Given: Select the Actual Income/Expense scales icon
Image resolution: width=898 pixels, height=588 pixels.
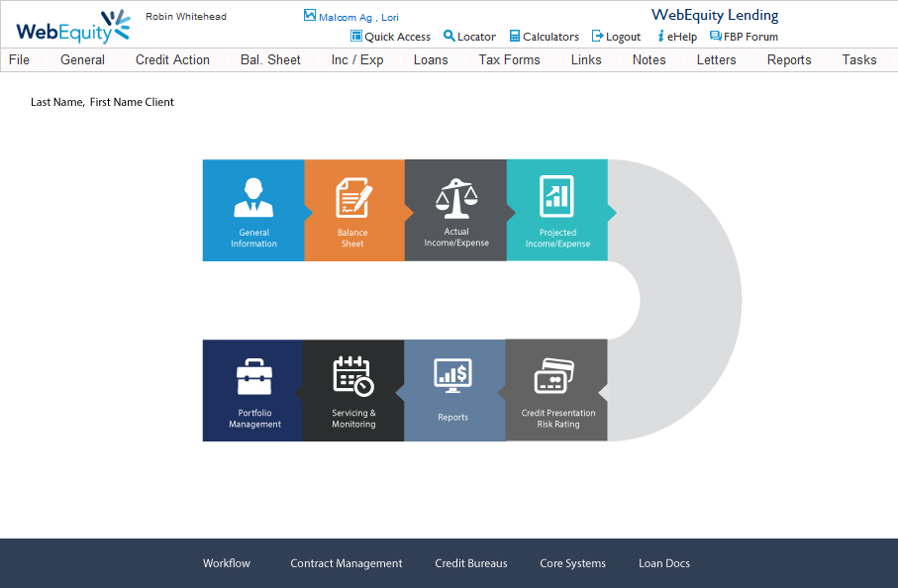Looking at the screenshot, I should click(455, 199).
